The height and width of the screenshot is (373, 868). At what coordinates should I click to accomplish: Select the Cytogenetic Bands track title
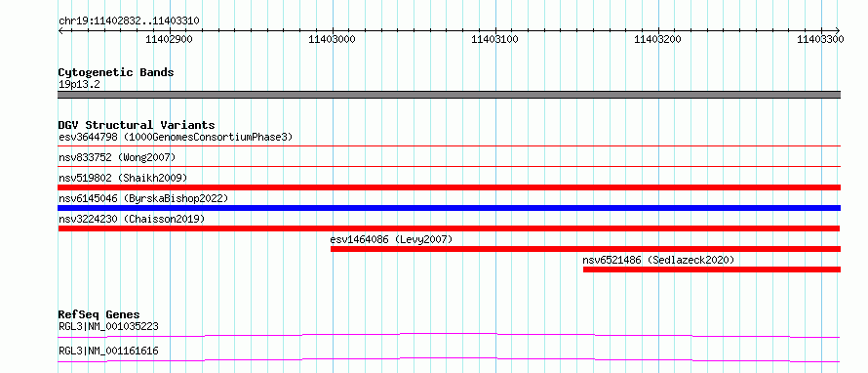tap(116, 72)
